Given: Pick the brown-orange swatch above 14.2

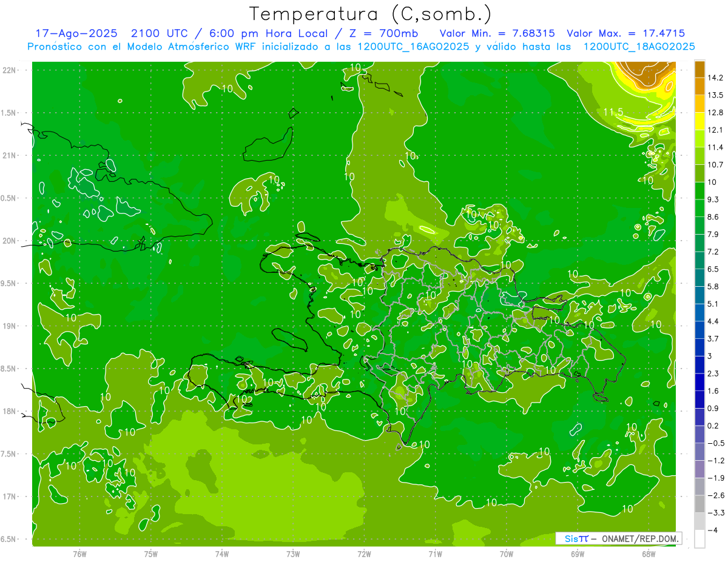Looking at the screenshot, I should [699, 69].
